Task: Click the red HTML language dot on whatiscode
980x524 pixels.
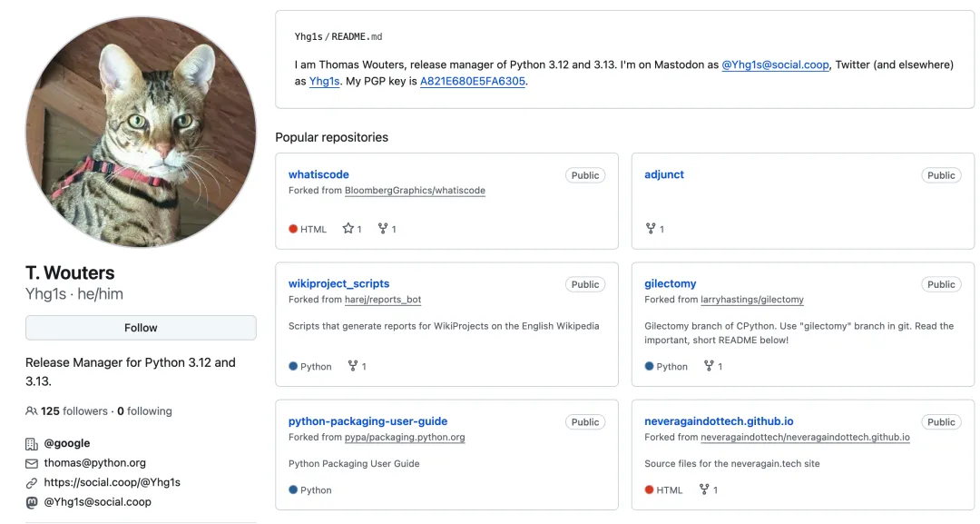Action: [x=293, y=229]
